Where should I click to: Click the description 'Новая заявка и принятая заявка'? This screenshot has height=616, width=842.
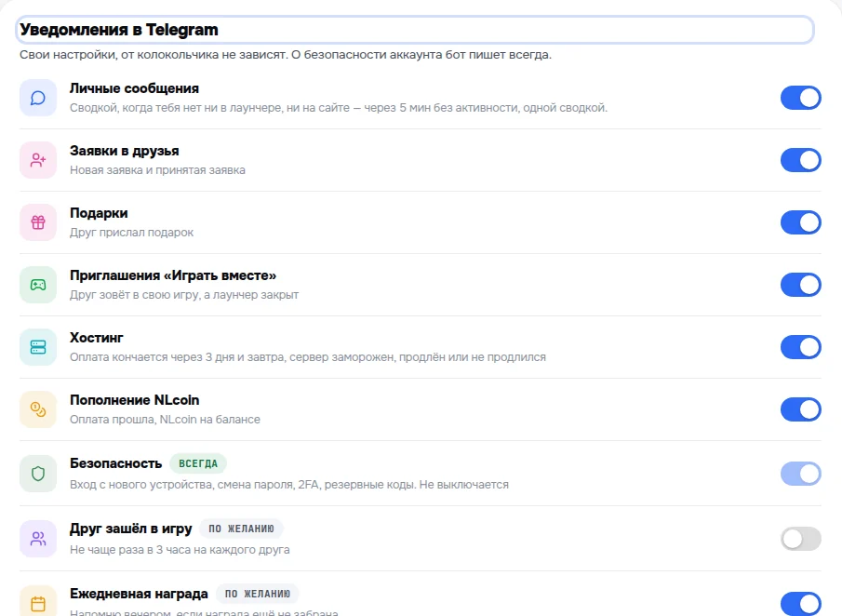point(157,170)
